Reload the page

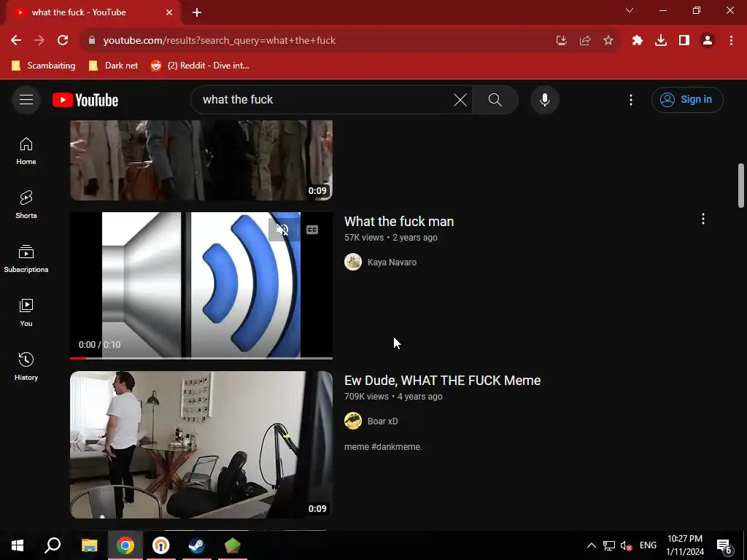[x=63, y=41]
